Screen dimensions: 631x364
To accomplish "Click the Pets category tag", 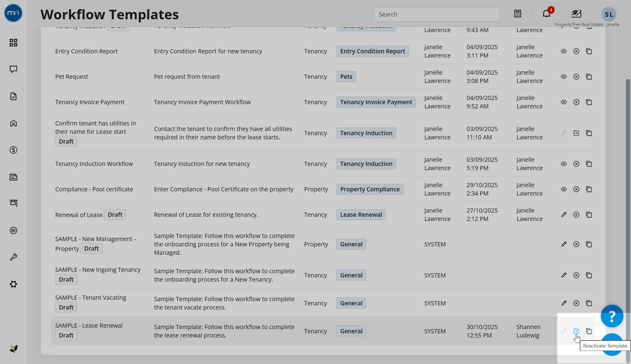I will 346,77.
